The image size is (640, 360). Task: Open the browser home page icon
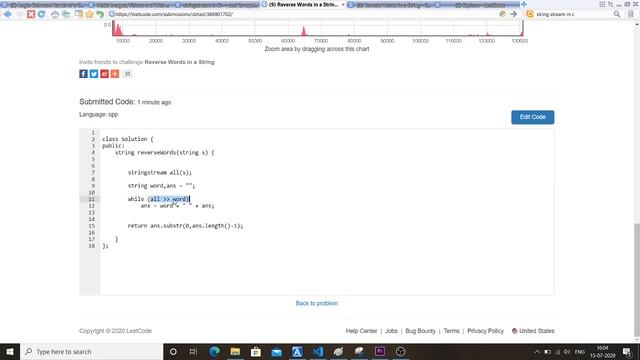click(x=55, y=14)
